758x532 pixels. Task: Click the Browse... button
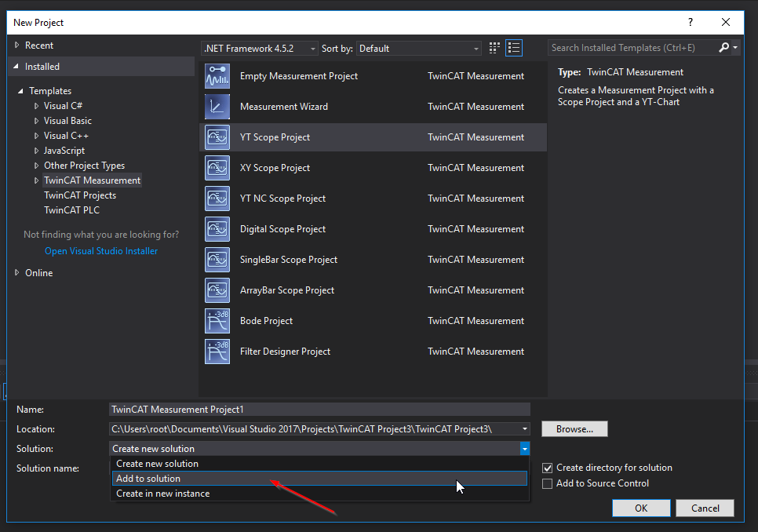click(x=574, y=429)
